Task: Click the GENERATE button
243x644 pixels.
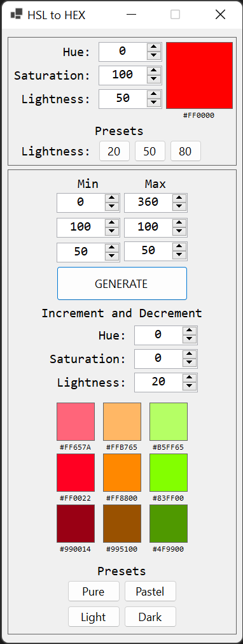Action: tap(122, 283)
